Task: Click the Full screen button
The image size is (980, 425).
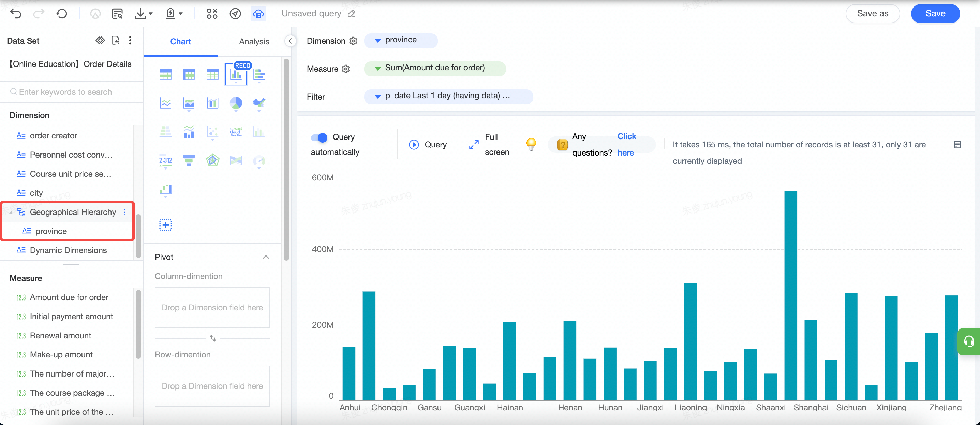Action: click(489, 145)
